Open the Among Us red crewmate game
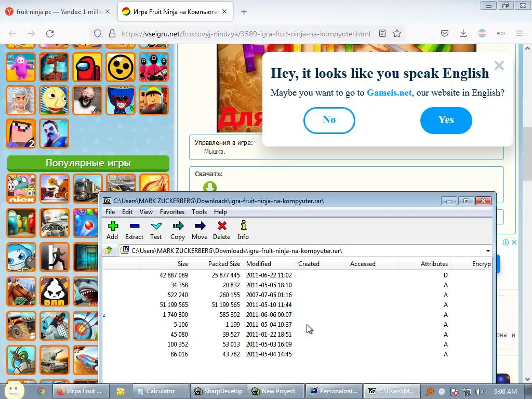Viewport: 532px width, 399px height. (x=87, y=67)
